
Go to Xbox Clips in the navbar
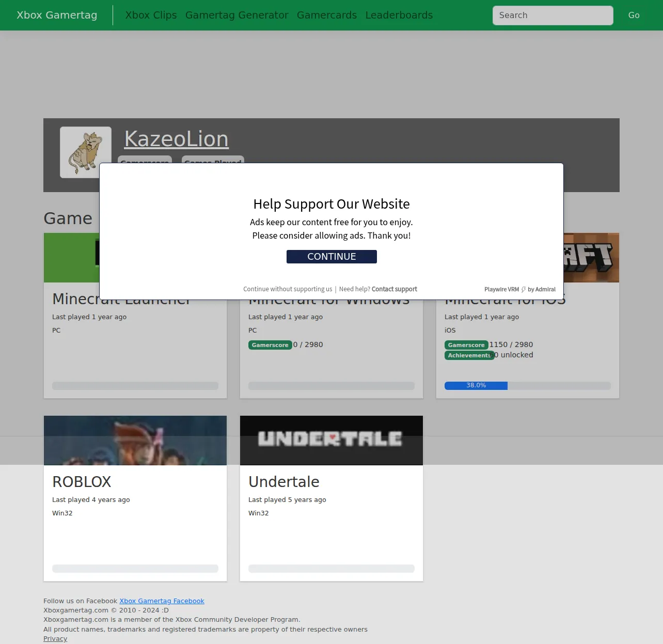coord(151,15)
